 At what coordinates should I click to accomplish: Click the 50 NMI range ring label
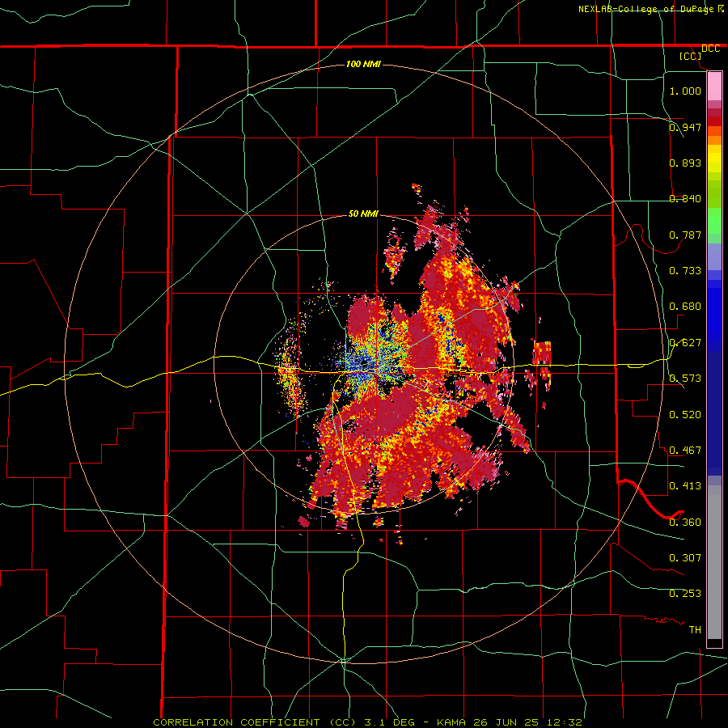tap(363, 214)
